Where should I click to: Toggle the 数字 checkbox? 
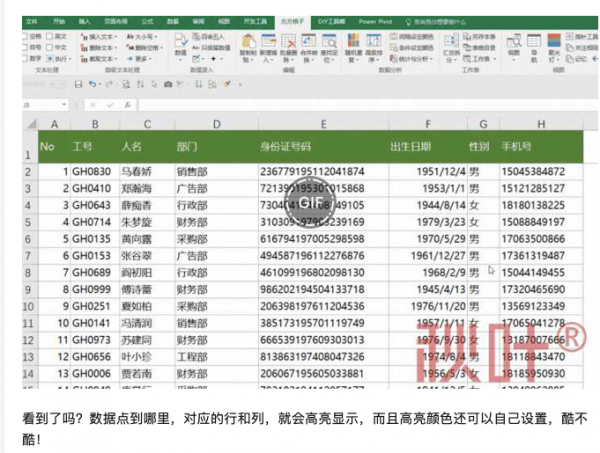(x=25, y=59)
